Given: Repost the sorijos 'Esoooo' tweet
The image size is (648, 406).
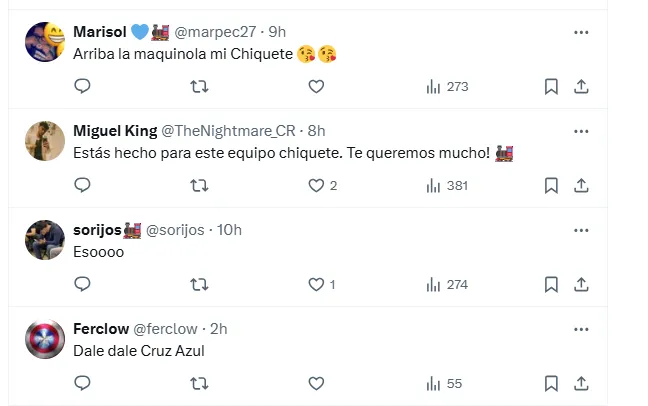Looking at the screenshot, I should pyautogui.click(x=199, y=285).
